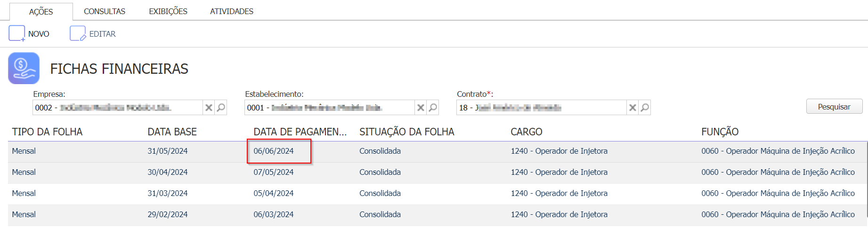
Task: Select the AÇÕES tab
Action: [41, 12]
